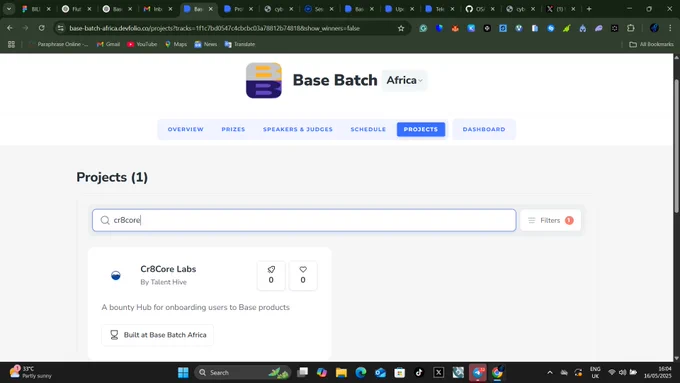The image size is (680, 383).
Task: Select the Projects tab
Action: 421,129
